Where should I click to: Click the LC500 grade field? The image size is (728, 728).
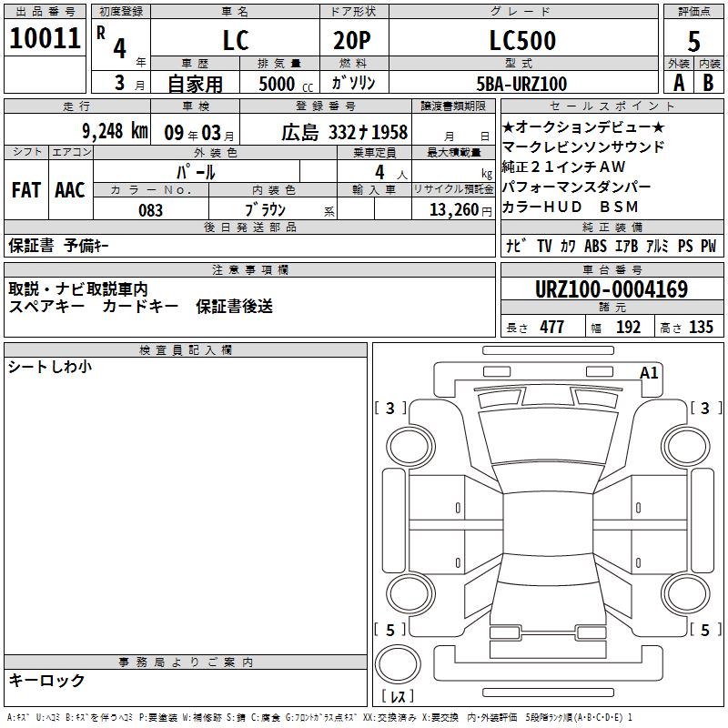point(523,40)
